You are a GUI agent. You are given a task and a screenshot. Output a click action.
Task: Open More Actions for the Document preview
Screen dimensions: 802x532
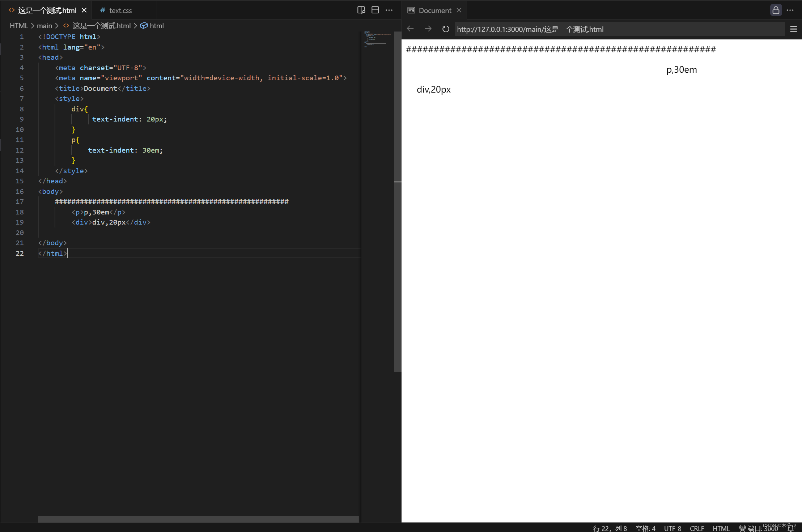(x=790, y=10)
